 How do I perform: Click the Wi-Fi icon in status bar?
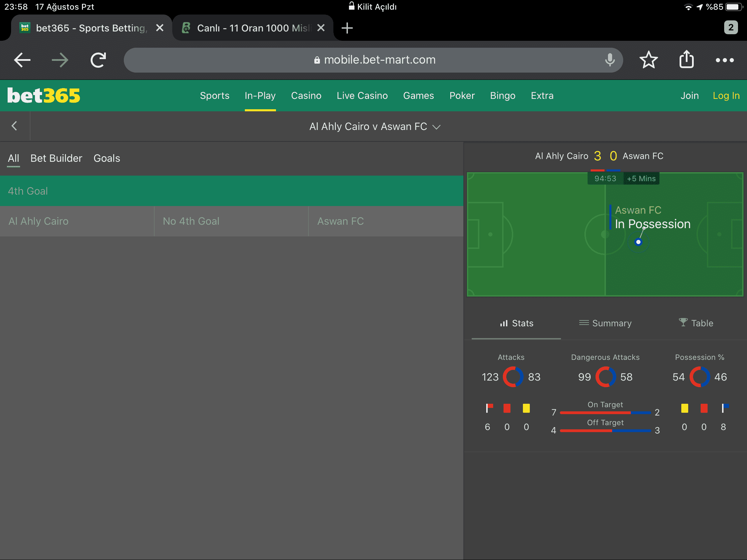tap(688, 7)
